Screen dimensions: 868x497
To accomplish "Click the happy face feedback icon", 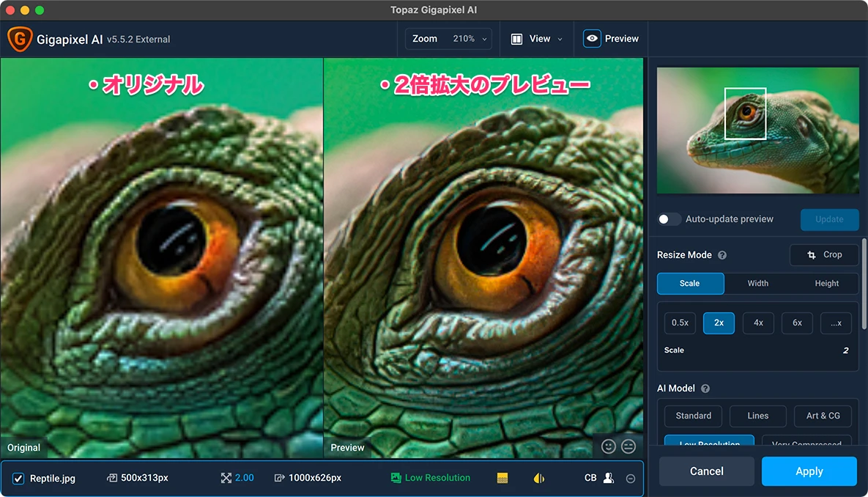I will coord(608,446).
